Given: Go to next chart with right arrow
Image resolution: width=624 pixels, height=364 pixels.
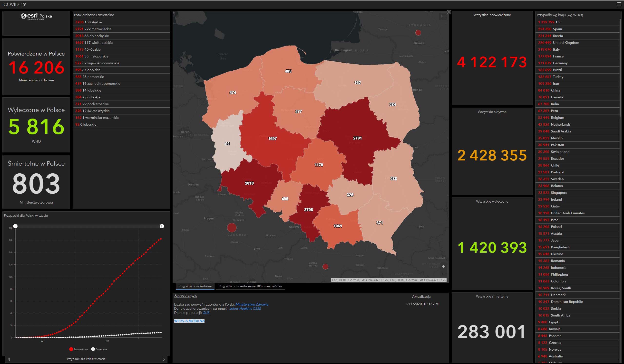Looking at the screenshot, I should (164, 359).
